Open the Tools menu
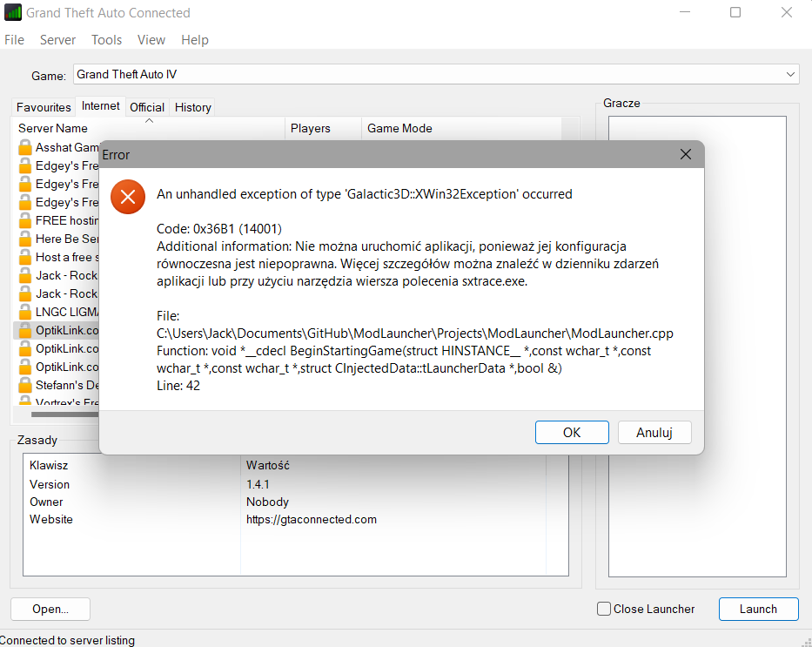Screen dimensions: 812x647 pyautogui.click(x=106, y=40)
